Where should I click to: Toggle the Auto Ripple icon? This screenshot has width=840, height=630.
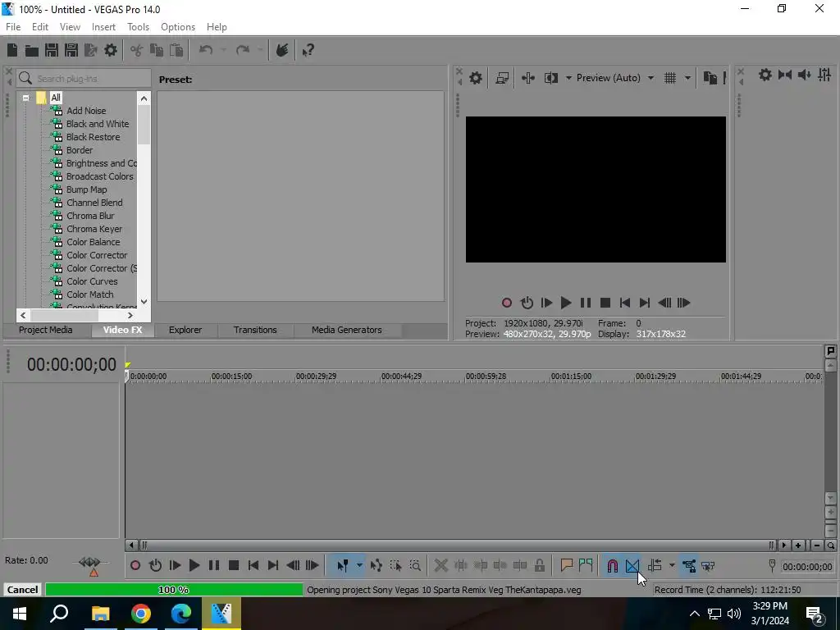point(655,566)
